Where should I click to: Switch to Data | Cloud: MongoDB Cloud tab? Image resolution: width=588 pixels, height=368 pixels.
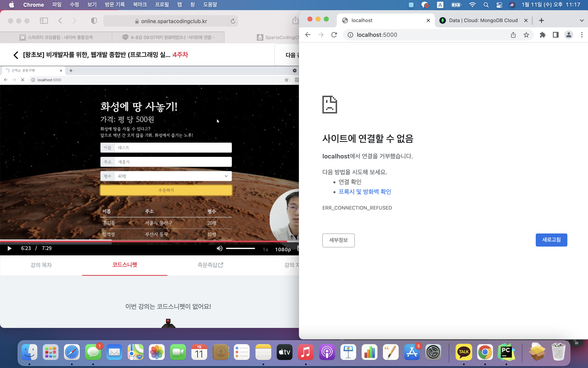click(483, 20)
